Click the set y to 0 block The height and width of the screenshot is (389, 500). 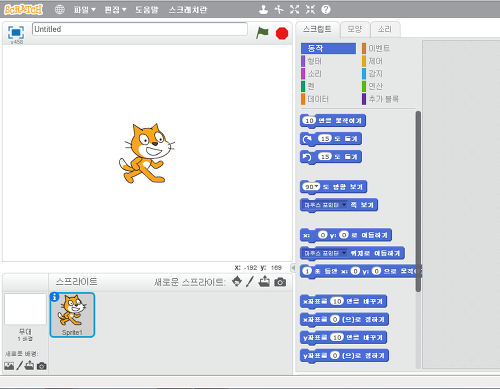point(345,356)
